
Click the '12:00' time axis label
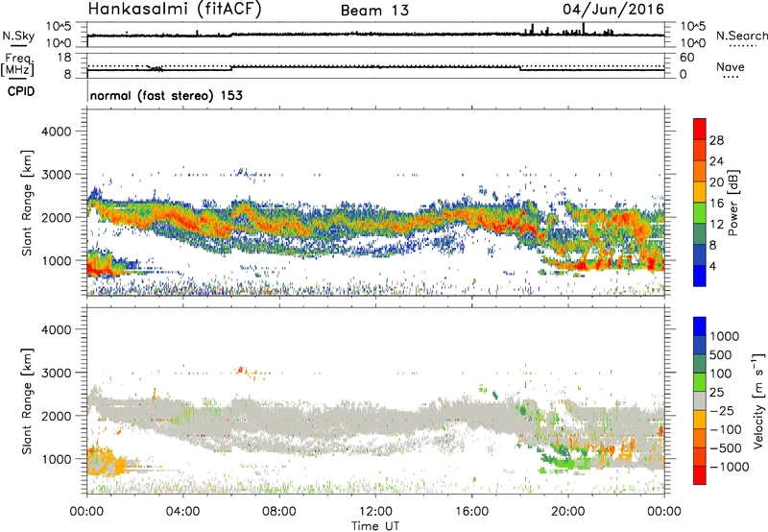(375, 512)
